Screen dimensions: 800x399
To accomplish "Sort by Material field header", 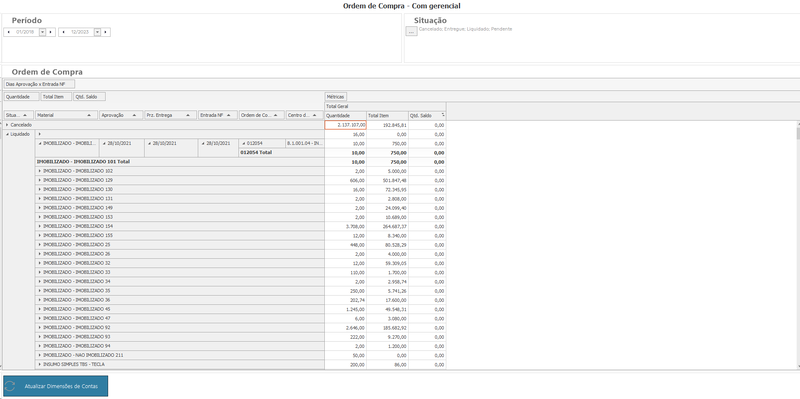I will point(66,115).
